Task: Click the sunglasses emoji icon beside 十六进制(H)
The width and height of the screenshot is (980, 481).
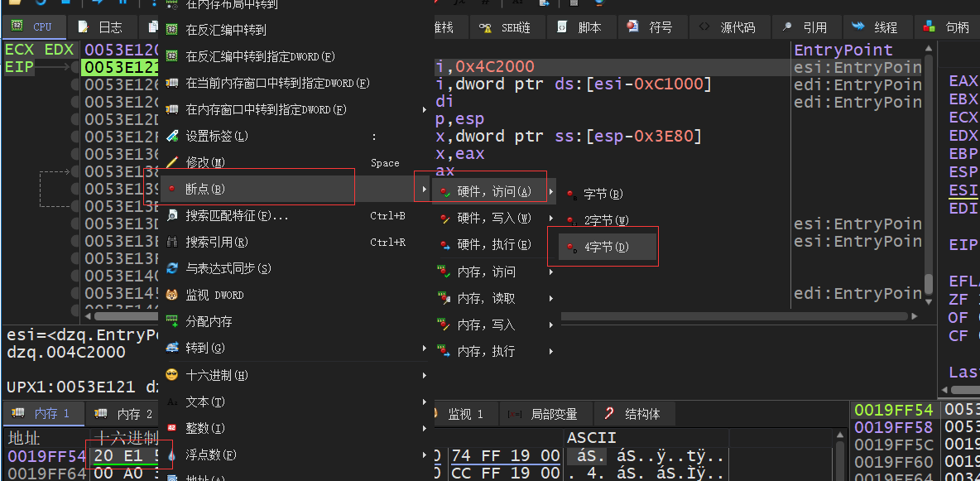Action: click(x=172, y=375)
